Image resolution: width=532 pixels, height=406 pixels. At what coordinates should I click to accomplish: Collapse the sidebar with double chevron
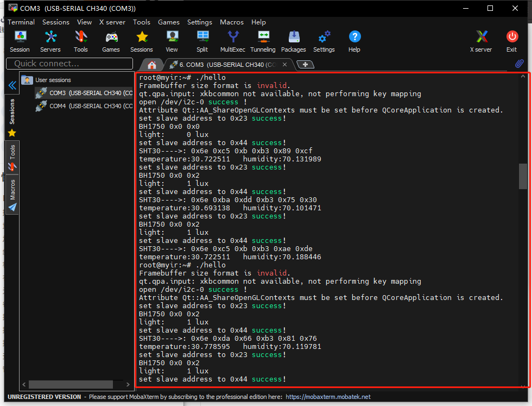pos(12,85)
